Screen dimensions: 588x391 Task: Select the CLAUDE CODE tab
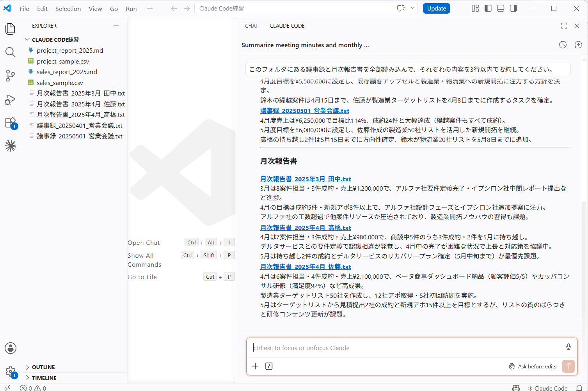[287, 26]
